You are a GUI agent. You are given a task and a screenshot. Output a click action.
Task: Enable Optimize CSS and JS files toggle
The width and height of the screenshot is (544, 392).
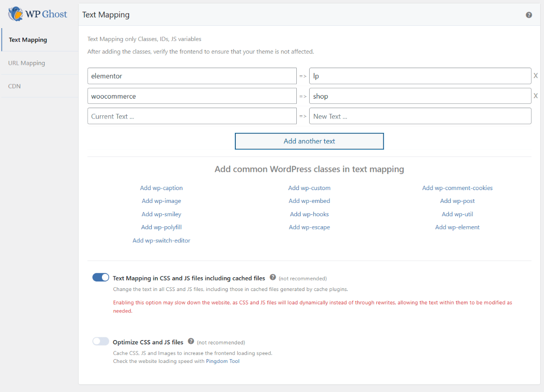click(x=101, y=342)
